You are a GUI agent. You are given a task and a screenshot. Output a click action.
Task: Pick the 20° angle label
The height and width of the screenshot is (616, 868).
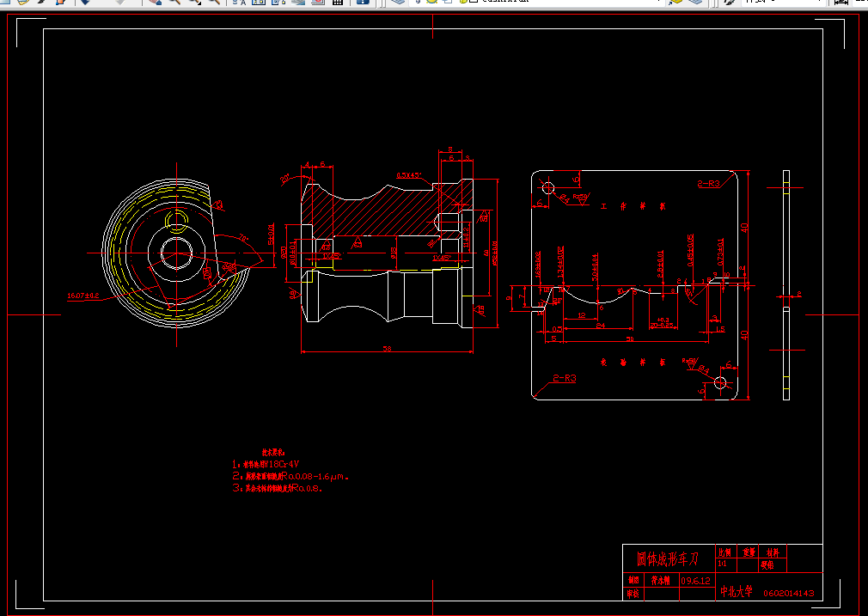[285, 178]
